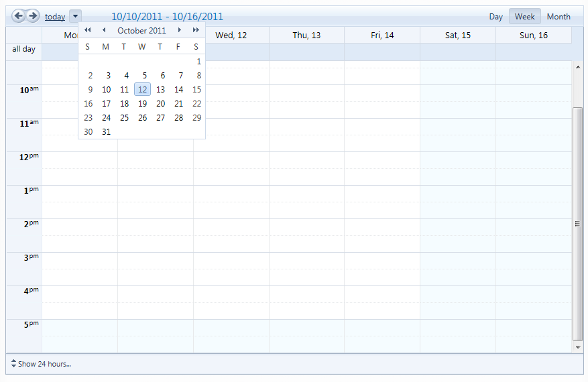The height and width of the screenshot is (382, 588).
Task: Click the today link
Action: point(55,17)
